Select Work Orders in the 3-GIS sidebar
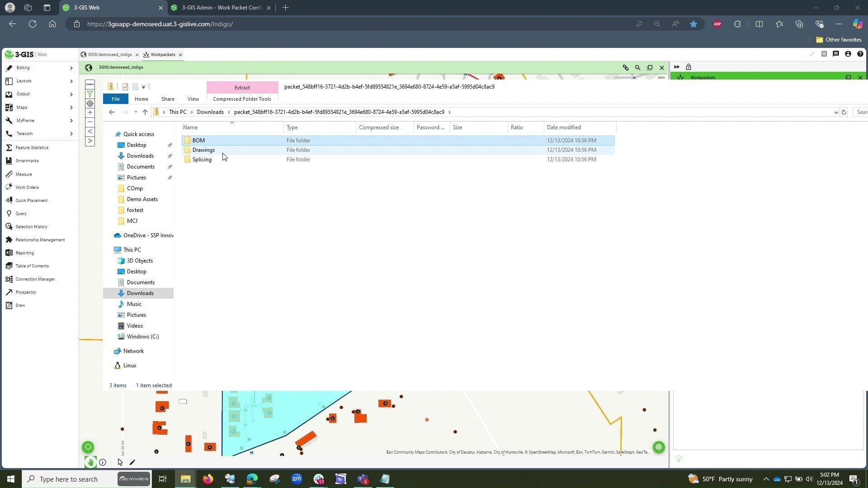Image resolution: width=868 pixels, height=488 pixels. (x=27, y=187)
